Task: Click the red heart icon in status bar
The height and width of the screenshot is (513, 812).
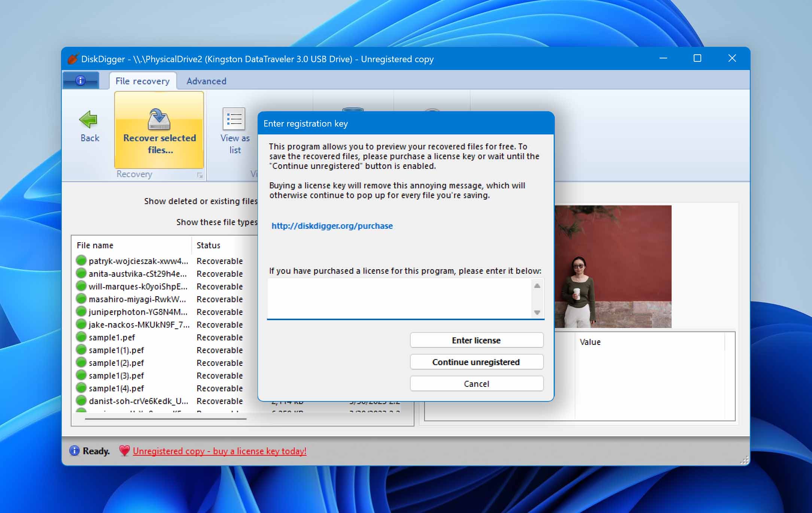Action: click(124, 450)
